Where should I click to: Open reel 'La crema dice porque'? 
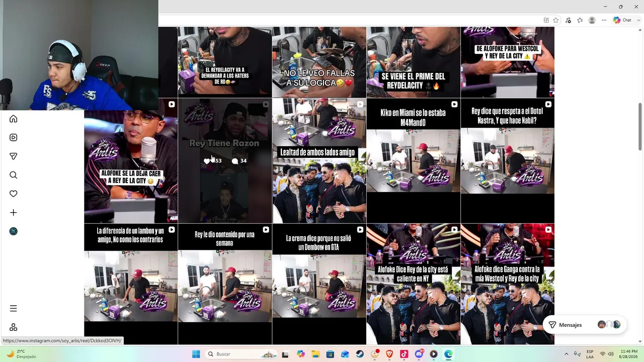coord(319,284)
